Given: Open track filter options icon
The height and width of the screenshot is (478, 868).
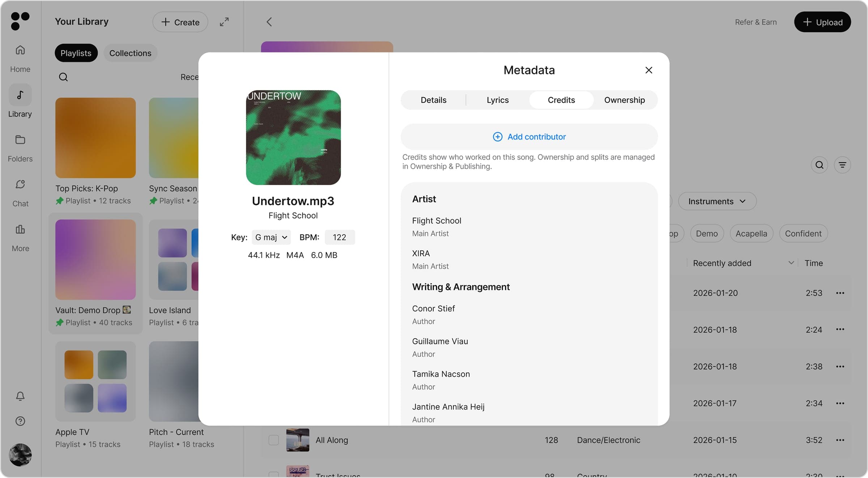Looking at the screenshot, I should [x=842, y=165].
